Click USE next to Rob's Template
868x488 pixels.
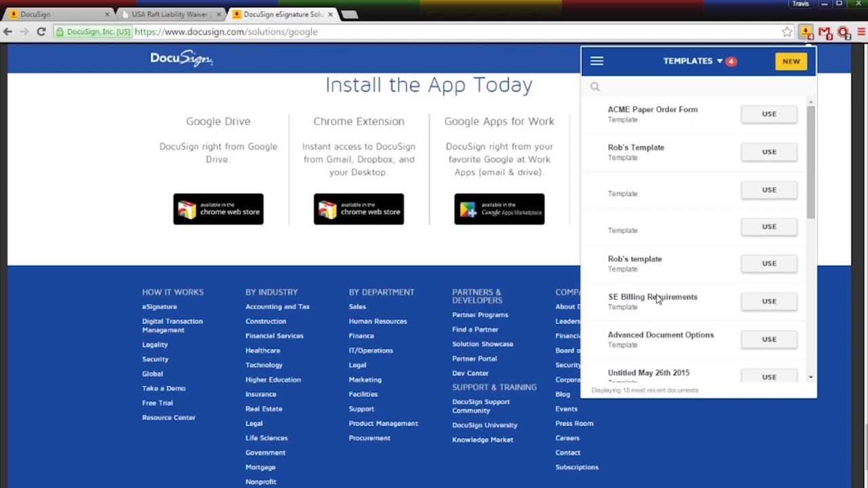pyautogui.click(x=769, y=152)
